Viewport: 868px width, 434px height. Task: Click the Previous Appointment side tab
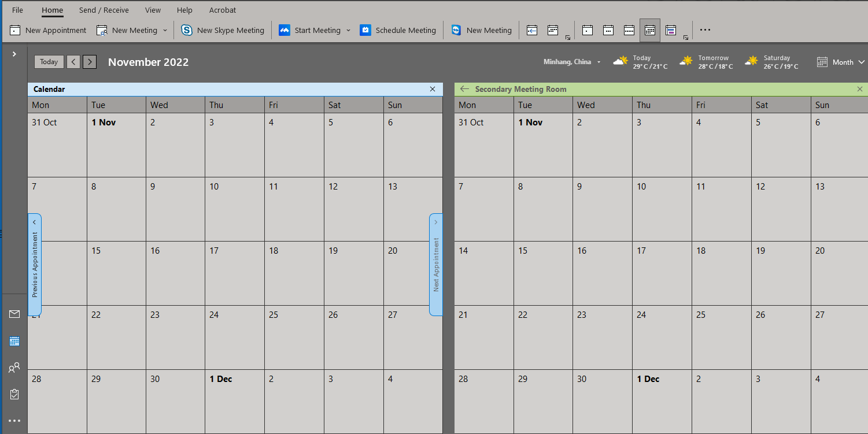pos(35,265)
